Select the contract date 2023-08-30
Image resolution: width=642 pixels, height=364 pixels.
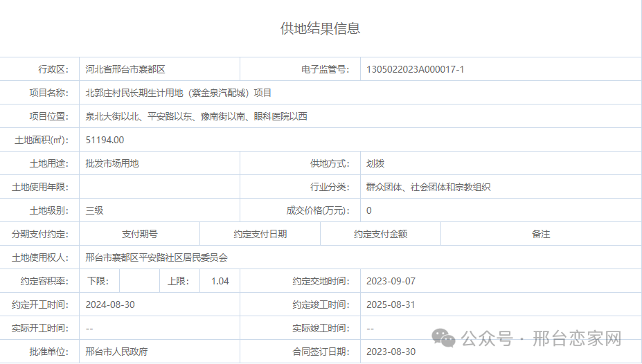click(x=391, y=352)
